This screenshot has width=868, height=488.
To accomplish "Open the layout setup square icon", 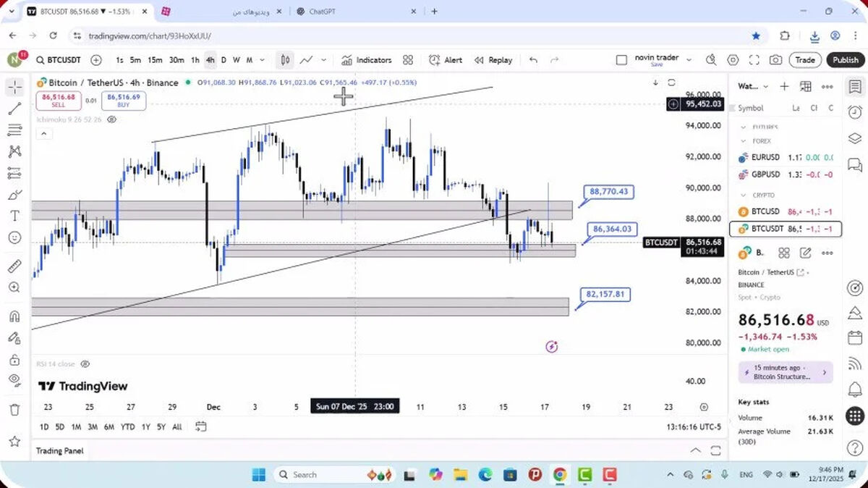I will [x=621, y=60].
